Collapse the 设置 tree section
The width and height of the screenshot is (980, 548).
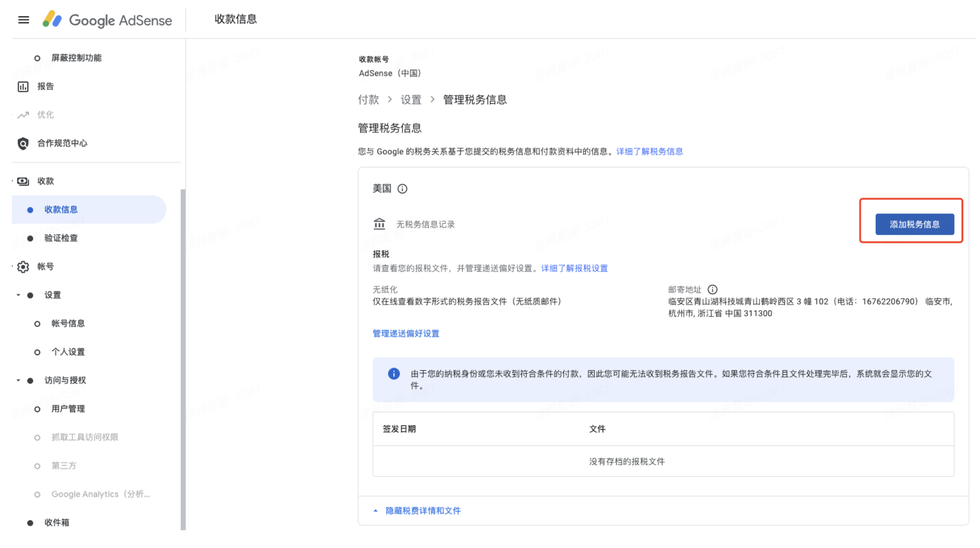[18, 295]
